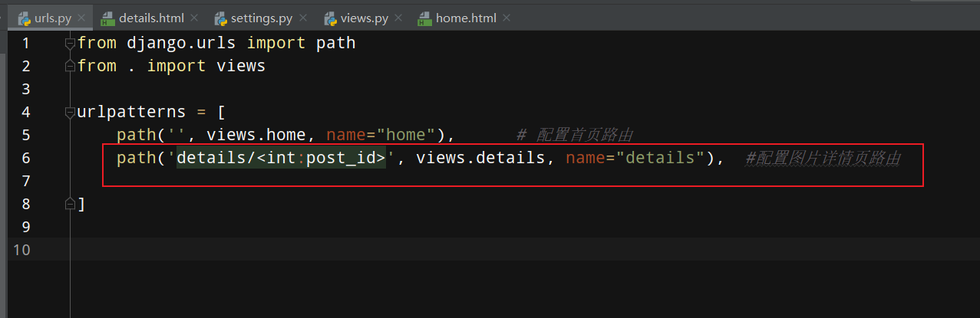Collapse the urlpatterns list fold on line 4

[x=71, y=112]
